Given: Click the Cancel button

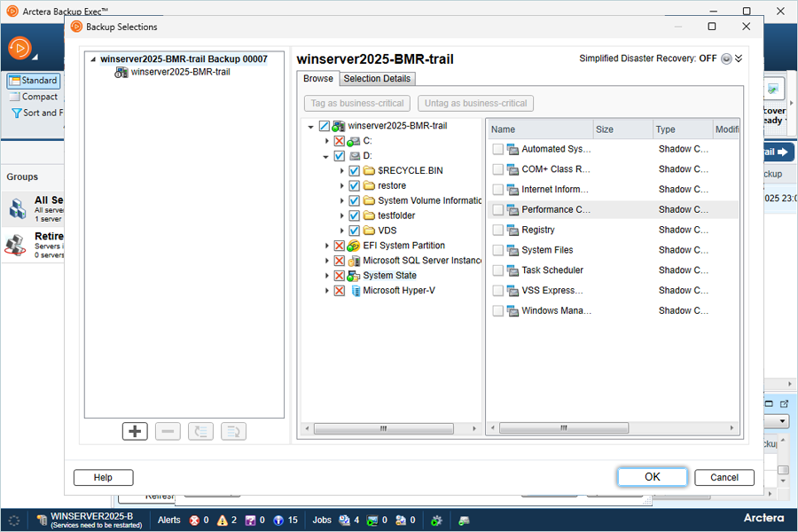Looking at the screenshot, I should [724, 478].
